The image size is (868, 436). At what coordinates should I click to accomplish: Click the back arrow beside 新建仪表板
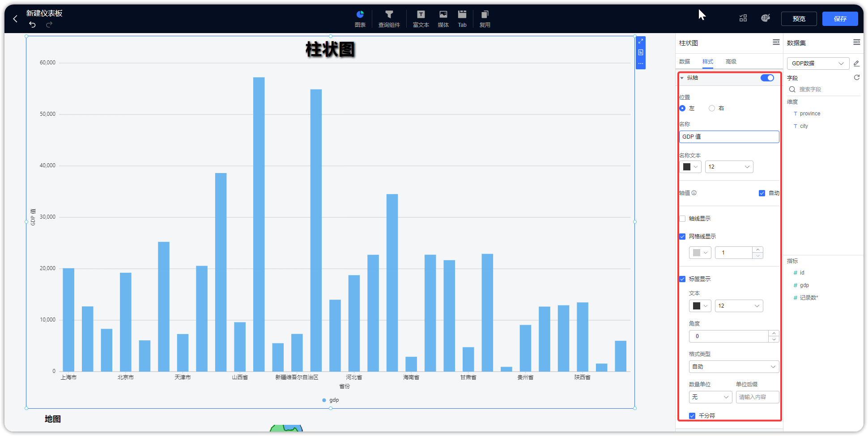point(15,19)
